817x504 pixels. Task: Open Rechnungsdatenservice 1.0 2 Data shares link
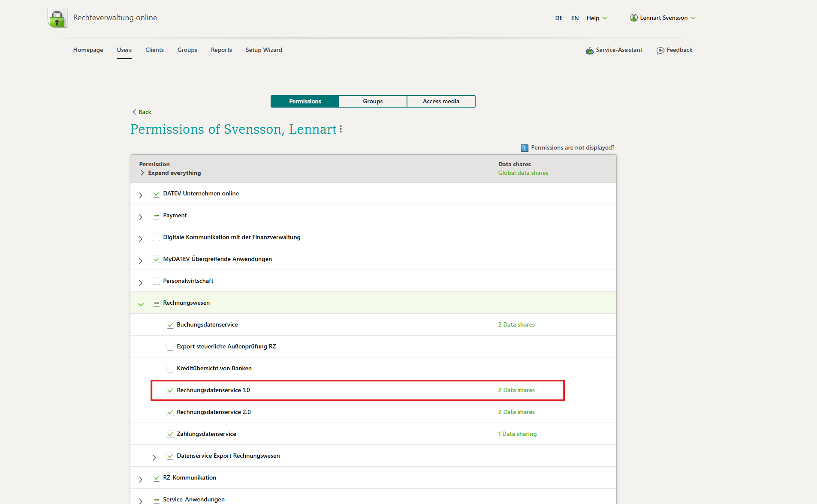click(516, 390)
